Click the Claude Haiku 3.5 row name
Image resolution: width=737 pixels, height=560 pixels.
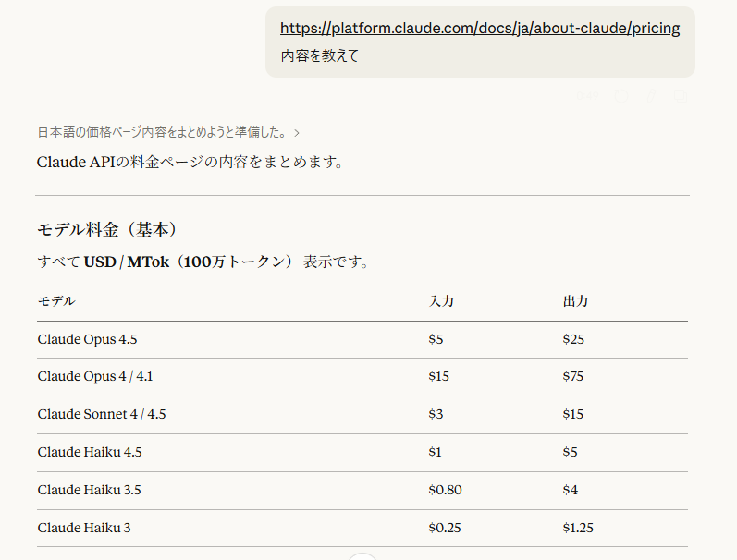(90, 490)
